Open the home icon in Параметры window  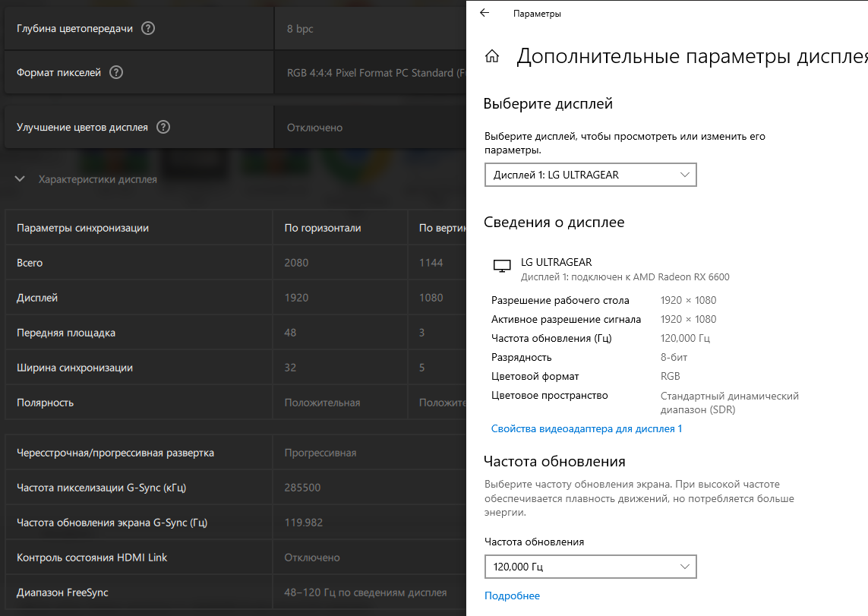click(x=492, y=56)
